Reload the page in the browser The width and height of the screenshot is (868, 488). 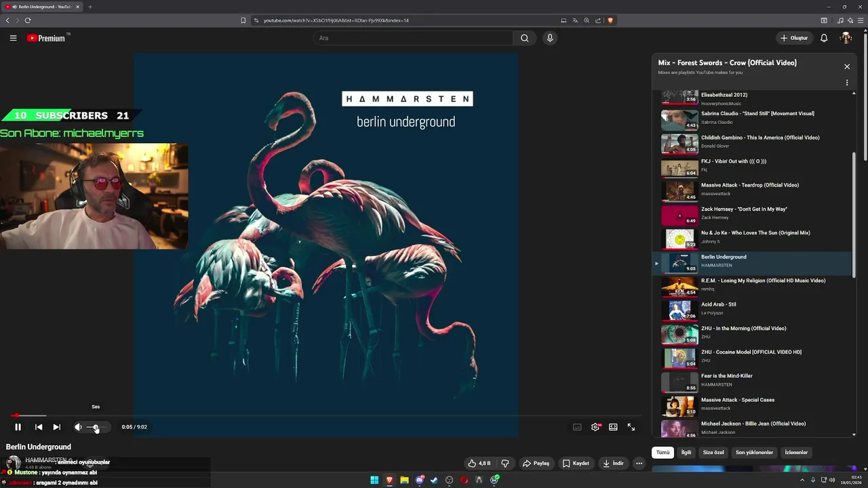(x=28, y=20)
